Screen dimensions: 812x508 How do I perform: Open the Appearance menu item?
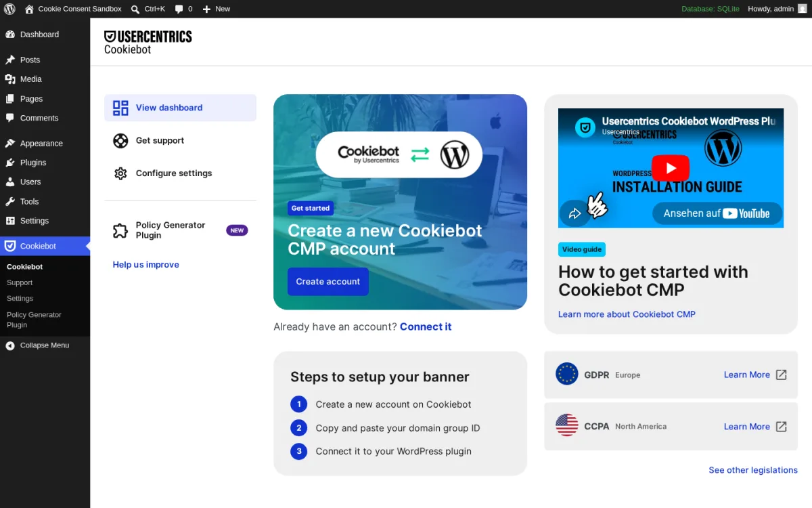pyautogui.click(x=45, y=144)
